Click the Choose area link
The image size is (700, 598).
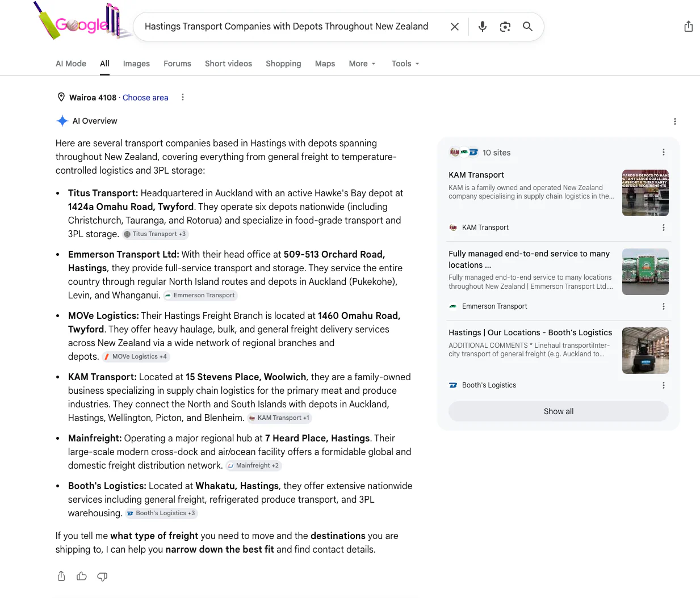(145, 98)
